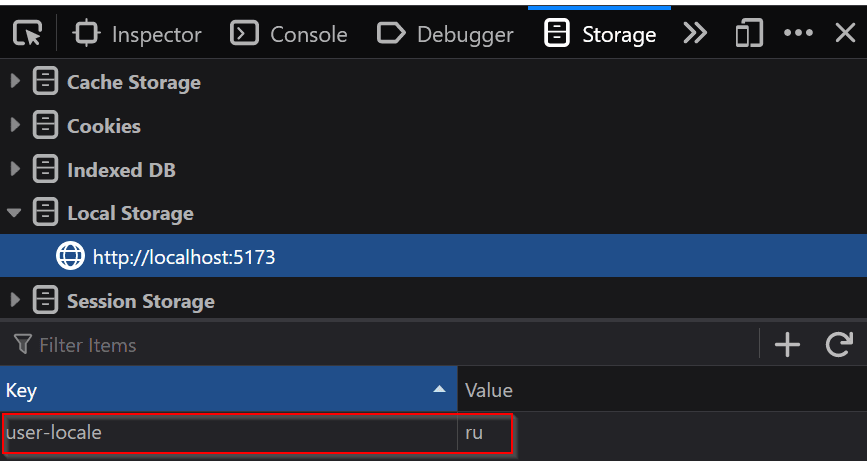Screen dimensions: 867x461
Task: Select the http://localhost:5173 storage entry
Action: (x=183, y=257)
